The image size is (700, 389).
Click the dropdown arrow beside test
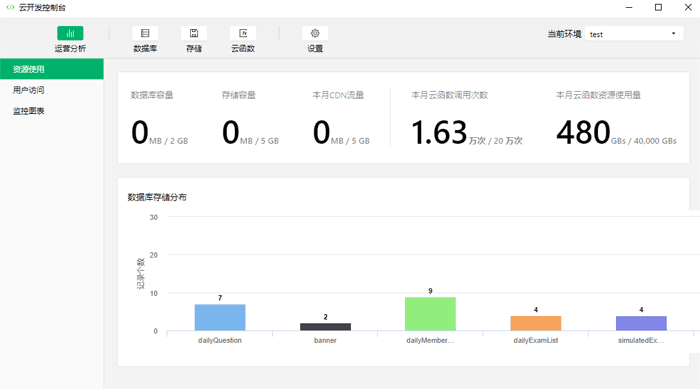click(673, 33)
